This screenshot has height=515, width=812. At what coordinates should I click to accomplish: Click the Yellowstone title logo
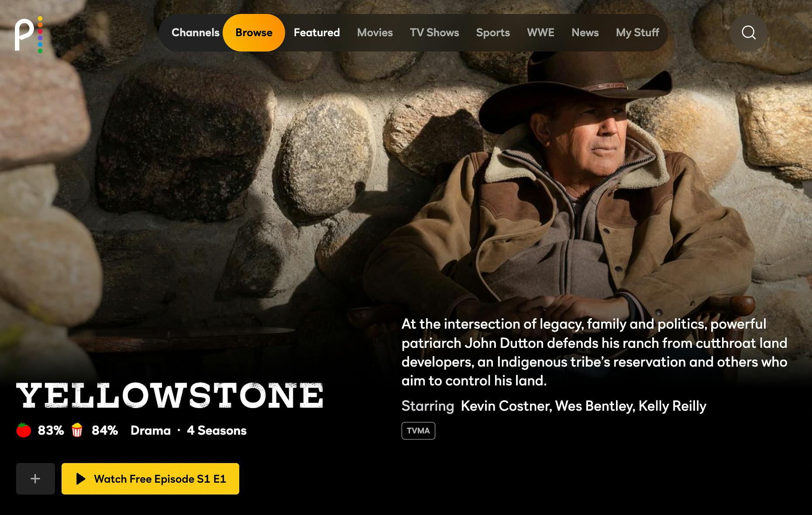point(169,395)
